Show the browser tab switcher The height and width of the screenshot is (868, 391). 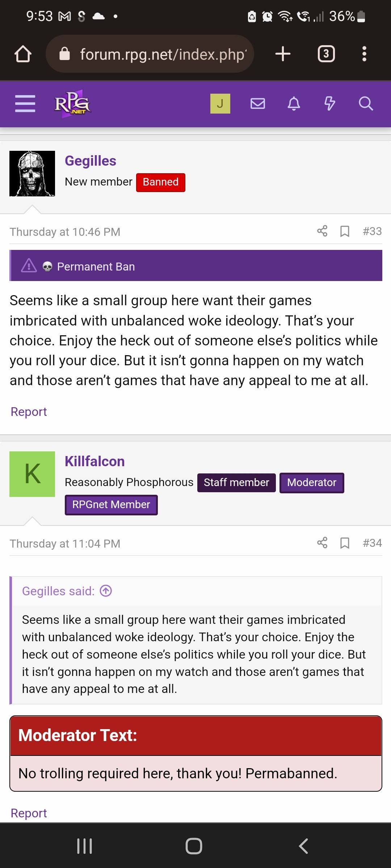click(325, 54)
